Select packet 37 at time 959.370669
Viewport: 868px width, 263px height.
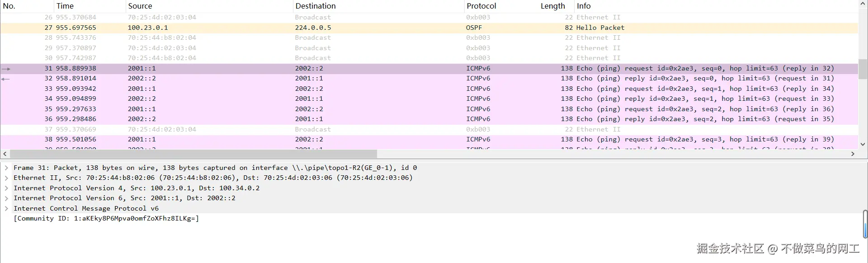(429, 129)
